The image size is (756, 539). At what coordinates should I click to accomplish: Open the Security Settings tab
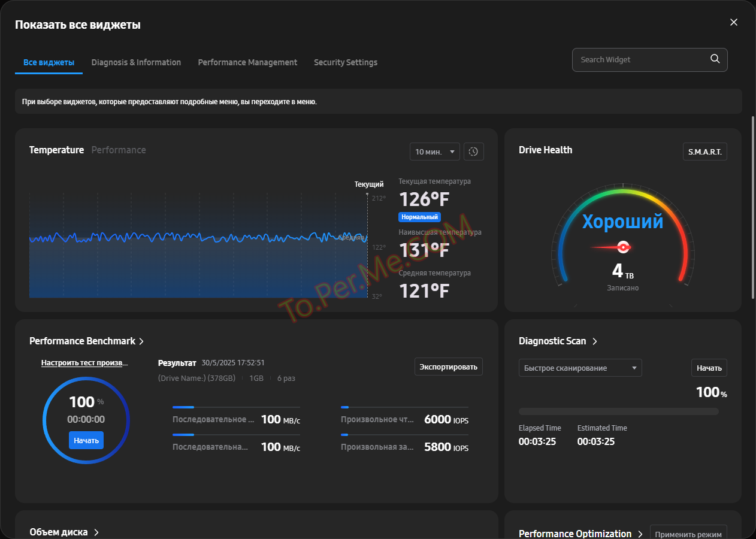point(346,62)
